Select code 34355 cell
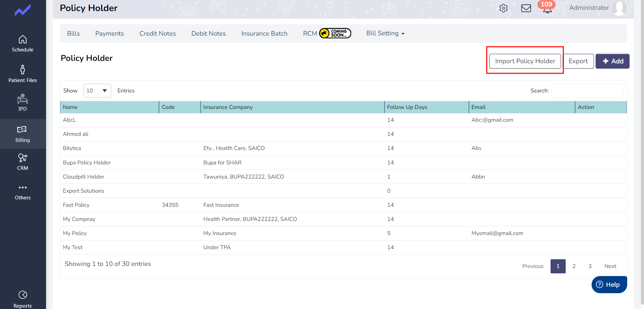This screenshot has height=309, width=644. (x=170, y=205)
